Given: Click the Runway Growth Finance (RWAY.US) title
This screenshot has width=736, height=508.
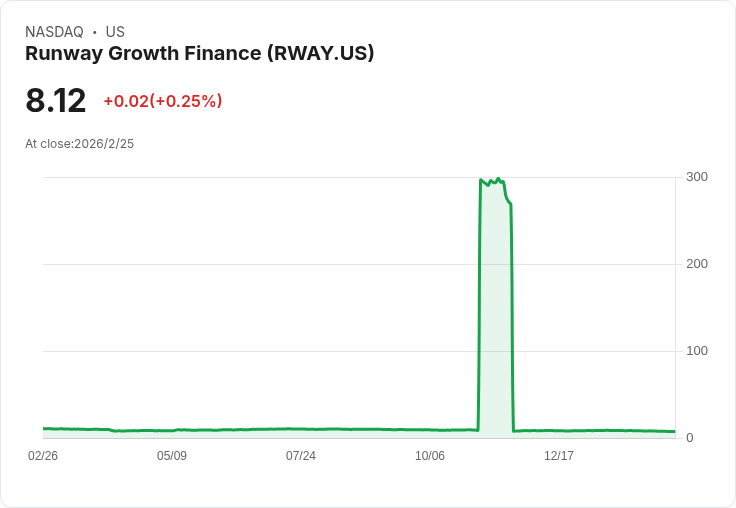Looking at the screenshot, I should [199, 53].
